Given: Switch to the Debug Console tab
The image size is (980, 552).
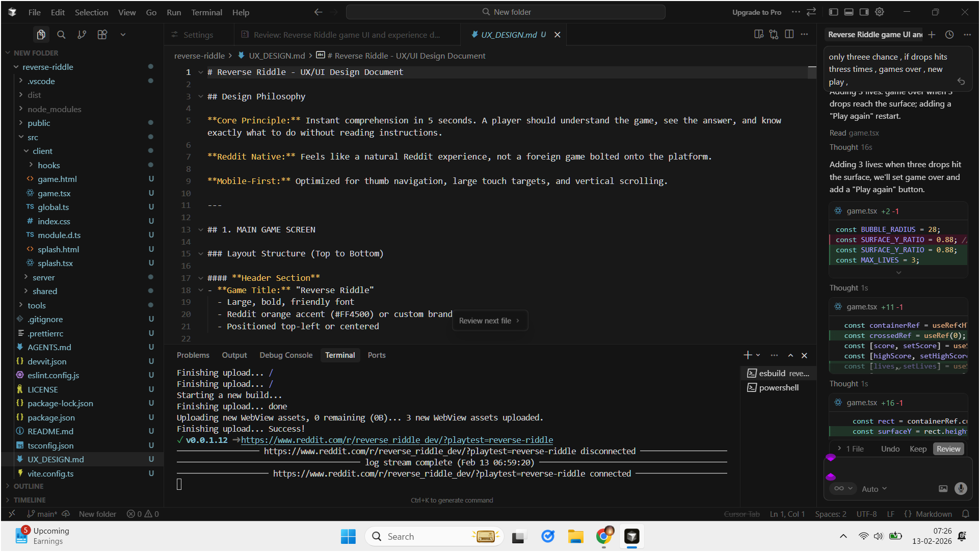Looking at the screenshot, I should [x=285, y=355].
